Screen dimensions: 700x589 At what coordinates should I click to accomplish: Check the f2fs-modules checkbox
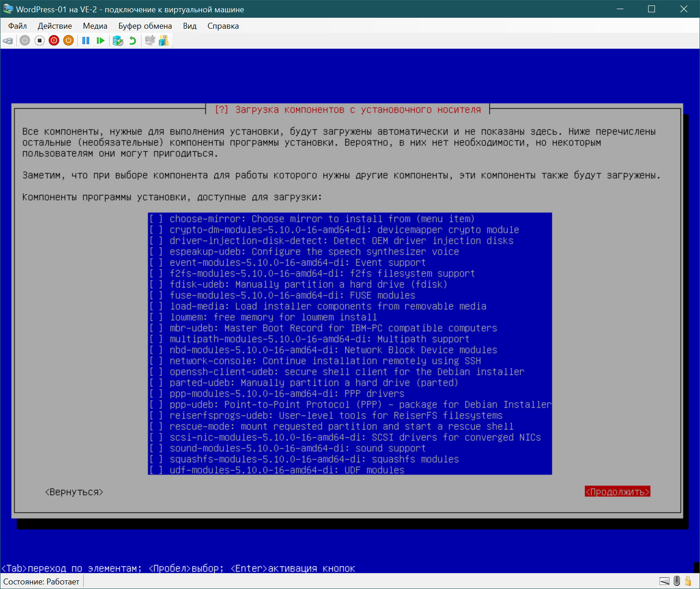156,274
